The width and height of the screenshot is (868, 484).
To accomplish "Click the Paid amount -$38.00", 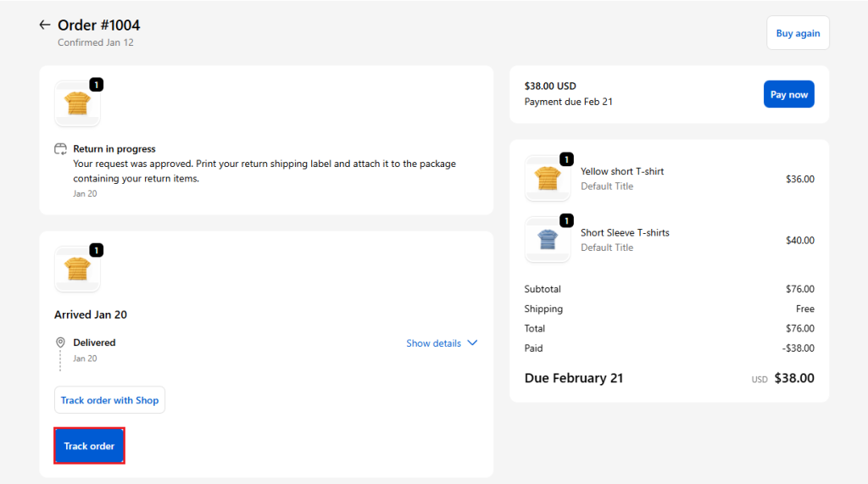I will [798, 348].
